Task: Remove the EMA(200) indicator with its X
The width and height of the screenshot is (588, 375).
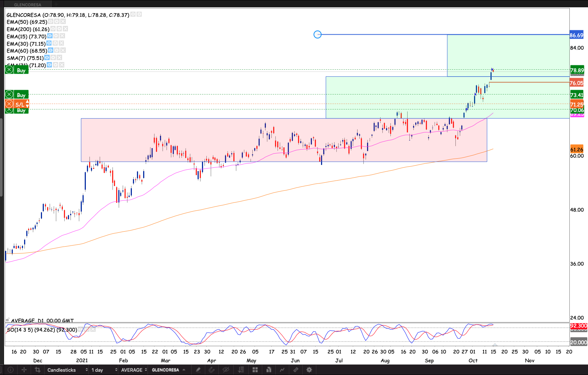Action: pyautogui.click(x=65, y=29)
